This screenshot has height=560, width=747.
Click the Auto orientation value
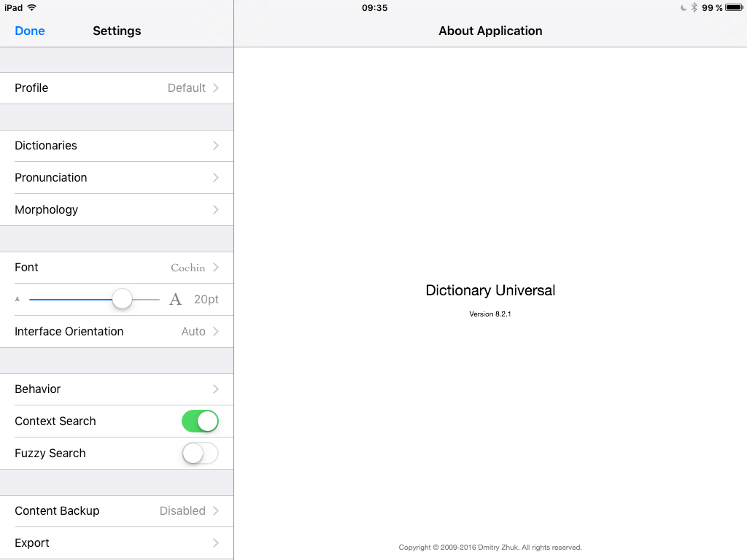[x=193, y=332]
